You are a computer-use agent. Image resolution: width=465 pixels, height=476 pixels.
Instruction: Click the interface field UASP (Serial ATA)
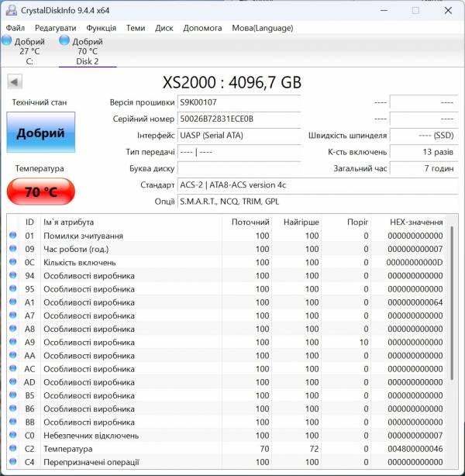(239, 135)
